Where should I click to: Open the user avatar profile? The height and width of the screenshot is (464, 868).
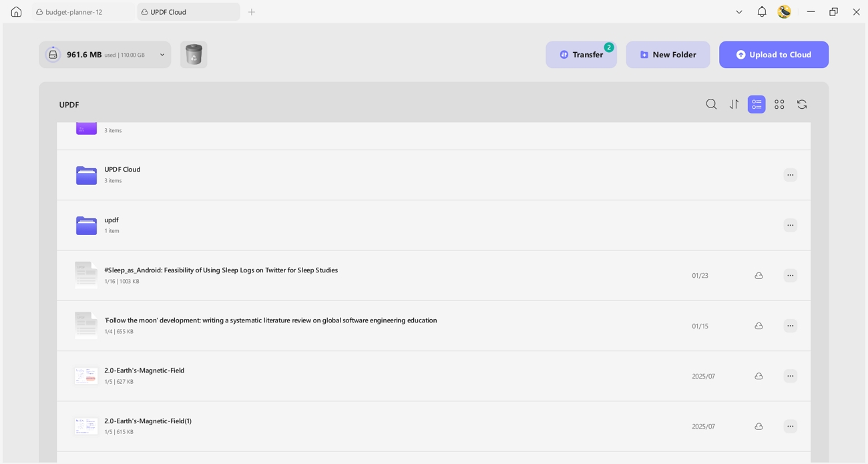click(784, 11)
